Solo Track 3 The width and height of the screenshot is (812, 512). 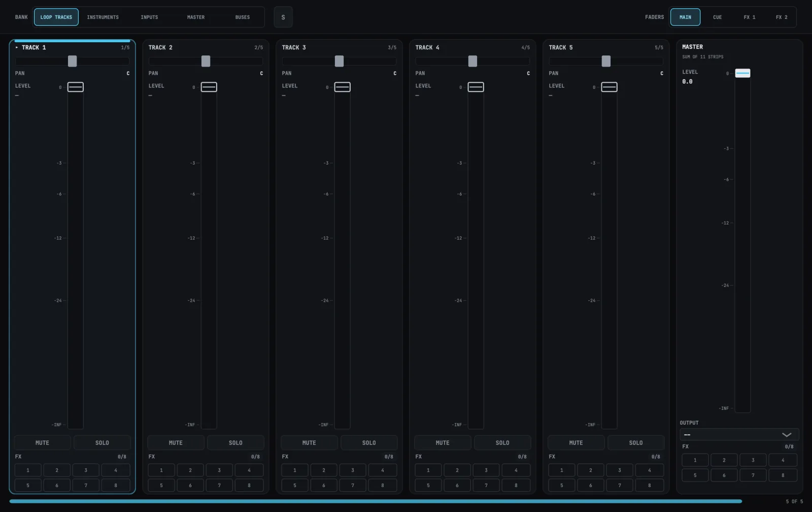click(x=369, y=443)
